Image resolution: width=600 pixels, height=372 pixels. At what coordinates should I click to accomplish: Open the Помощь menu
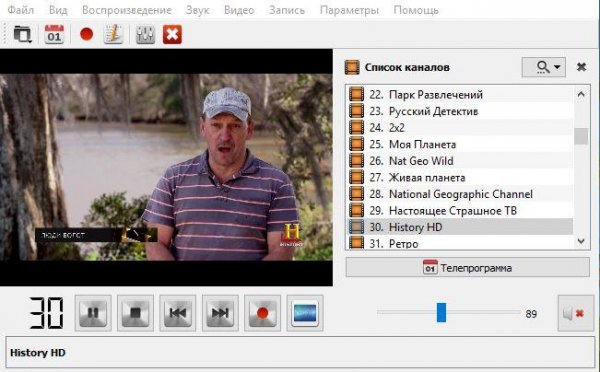416,10
